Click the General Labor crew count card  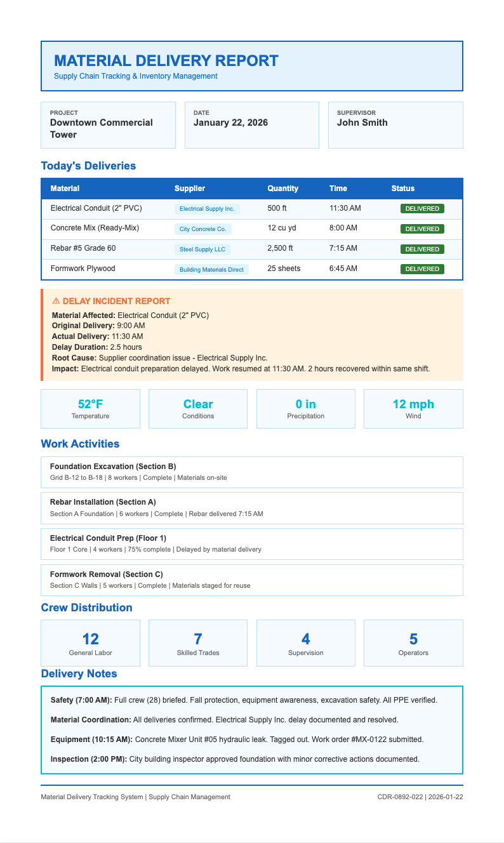pos(90,643)
